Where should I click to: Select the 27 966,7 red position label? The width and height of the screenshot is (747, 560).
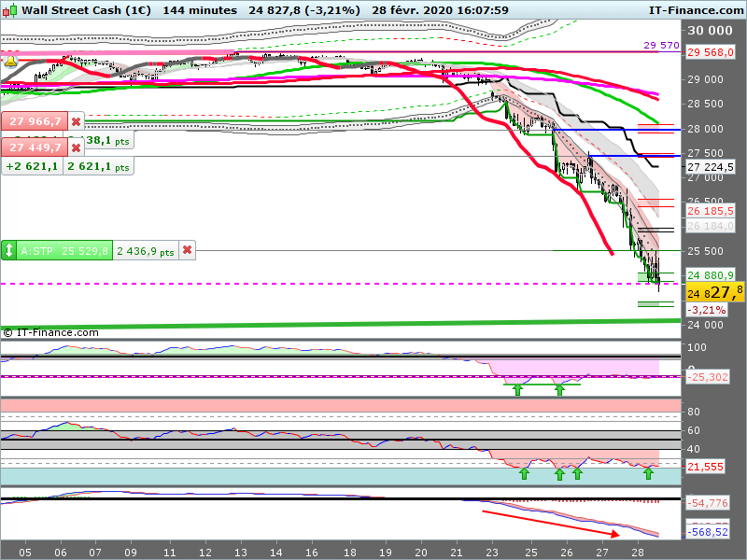[34, 120]
